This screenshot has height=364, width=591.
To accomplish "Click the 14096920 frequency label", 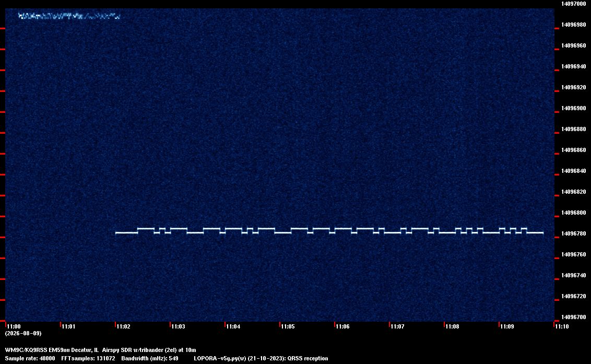I will point(573,87).
